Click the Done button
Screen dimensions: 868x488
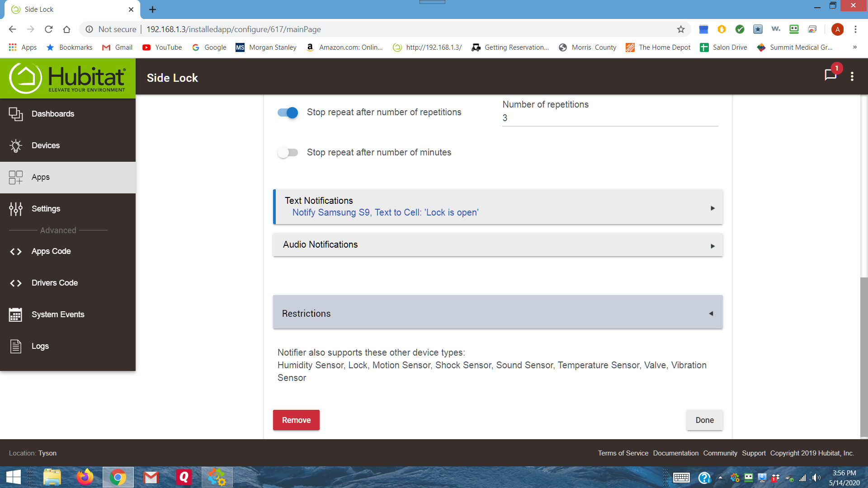704,420
